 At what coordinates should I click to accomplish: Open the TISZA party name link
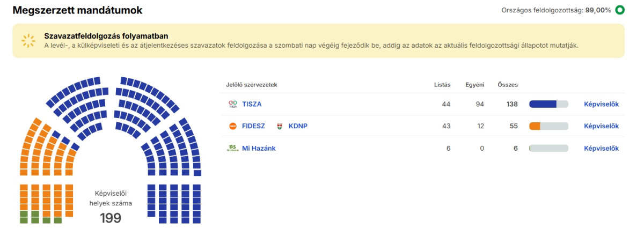click(x=252, y=104)
